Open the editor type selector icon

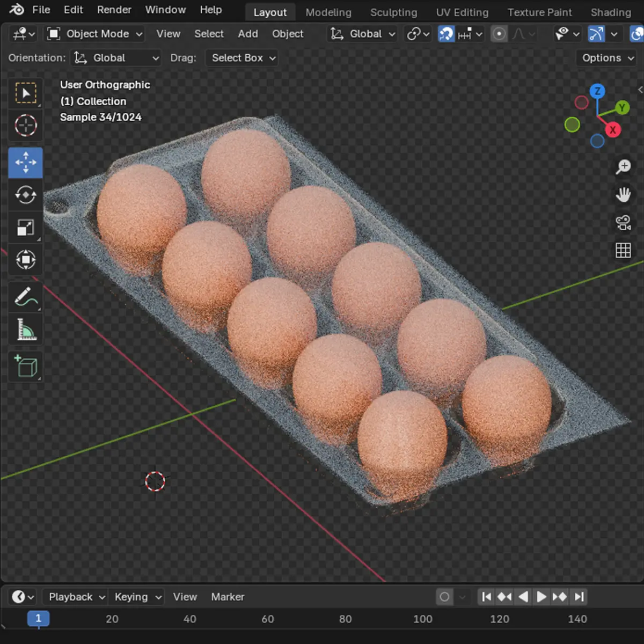point(23,34)
